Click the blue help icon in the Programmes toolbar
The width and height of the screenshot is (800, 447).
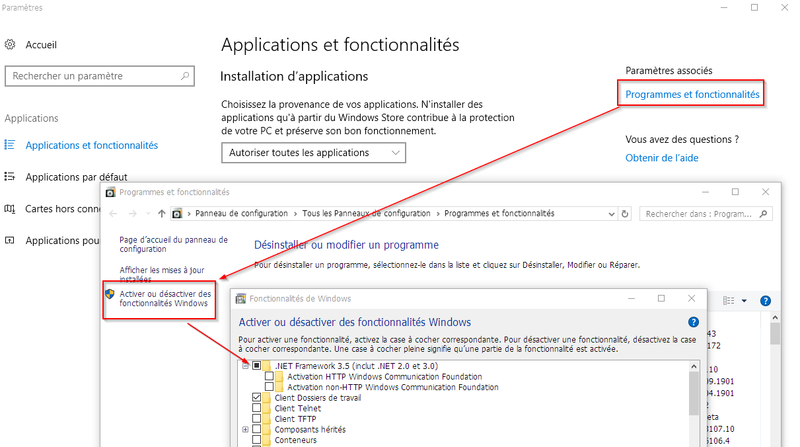(x=765, y=300)
